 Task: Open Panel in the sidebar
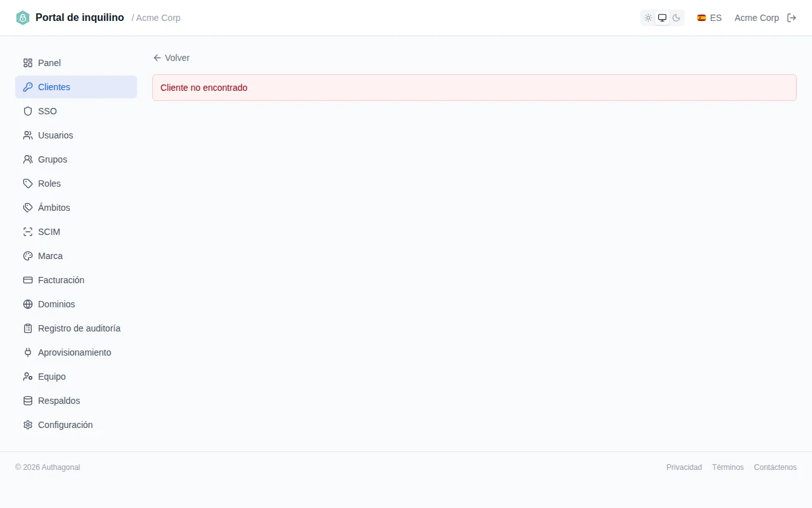click(x=76, y=63)
